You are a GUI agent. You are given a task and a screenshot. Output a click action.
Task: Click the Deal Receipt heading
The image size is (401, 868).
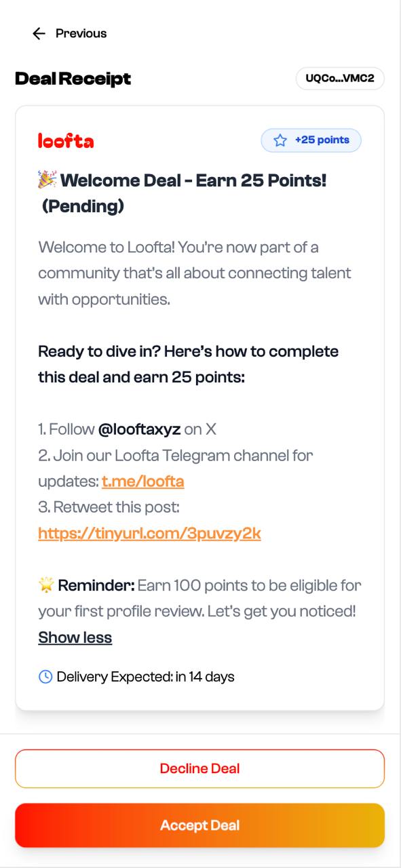[73, 79]
